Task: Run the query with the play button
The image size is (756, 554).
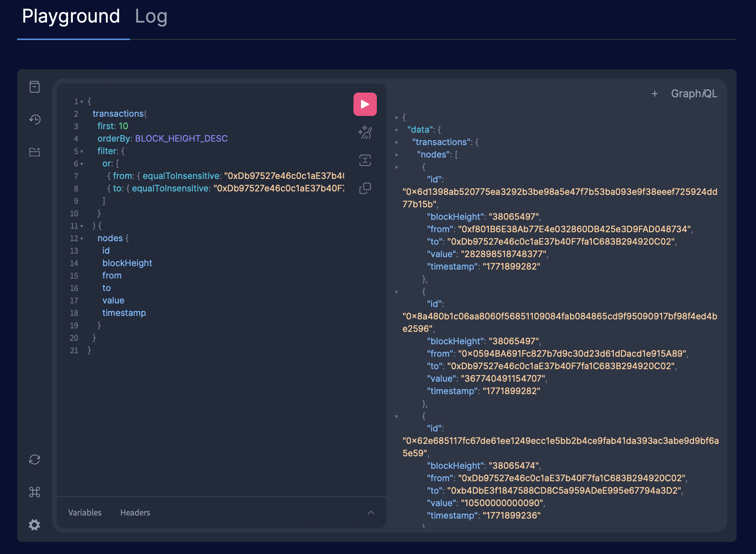Action: tap(365, 104)
